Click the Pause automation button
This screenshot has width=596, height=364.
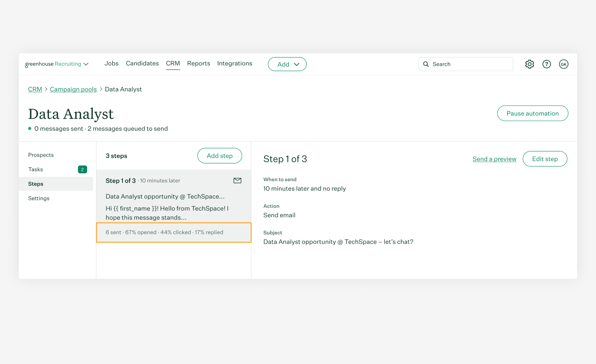coord(533,113)
